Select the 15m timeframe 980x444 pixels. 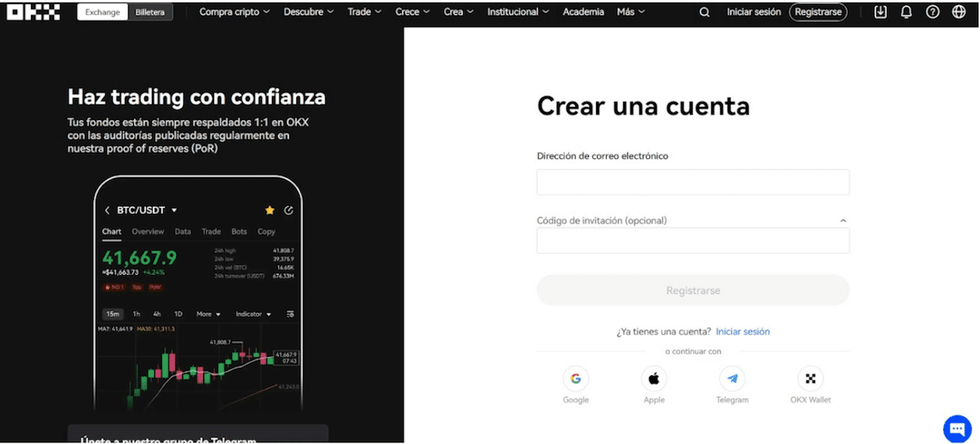pos(112,314)
